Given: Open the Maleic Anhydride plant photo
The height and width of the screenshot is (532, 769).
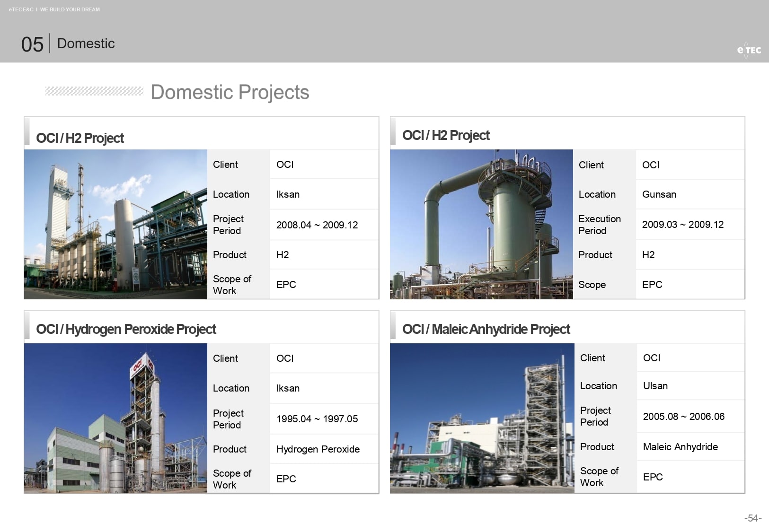Looking at the screenshot, I should pyautogui.click(x=482, y=418).
